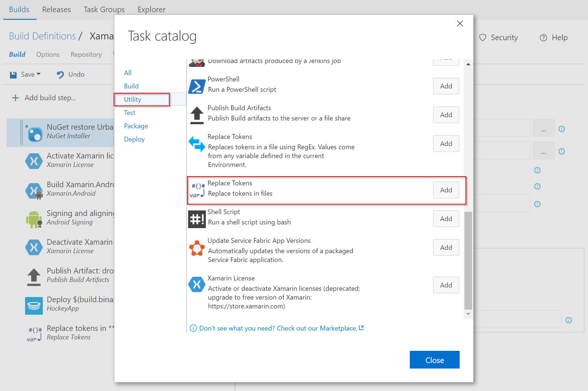588x391 pixels.
Task: Click the blue Close button
Action: click(x=435, y=360)
